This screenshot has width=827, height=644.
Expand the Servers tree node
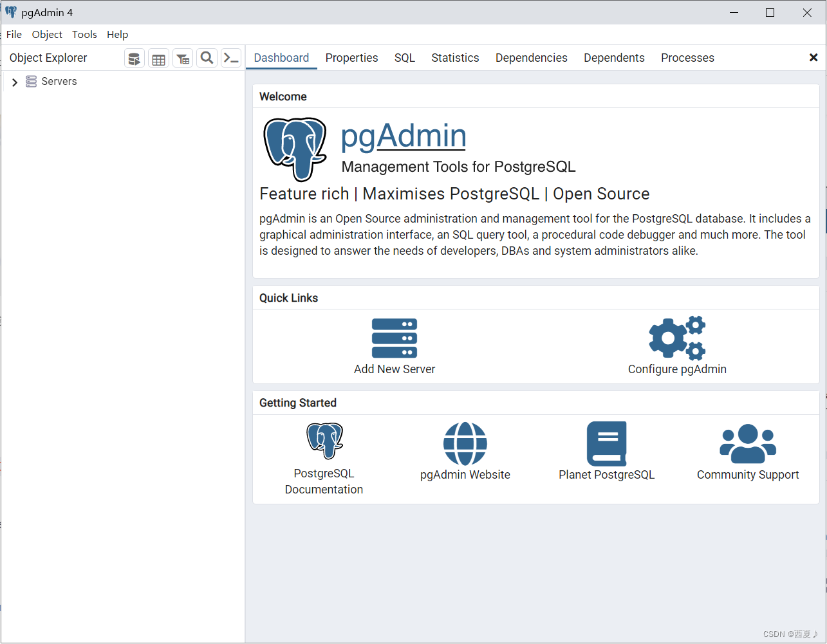[x=15, y=82]
